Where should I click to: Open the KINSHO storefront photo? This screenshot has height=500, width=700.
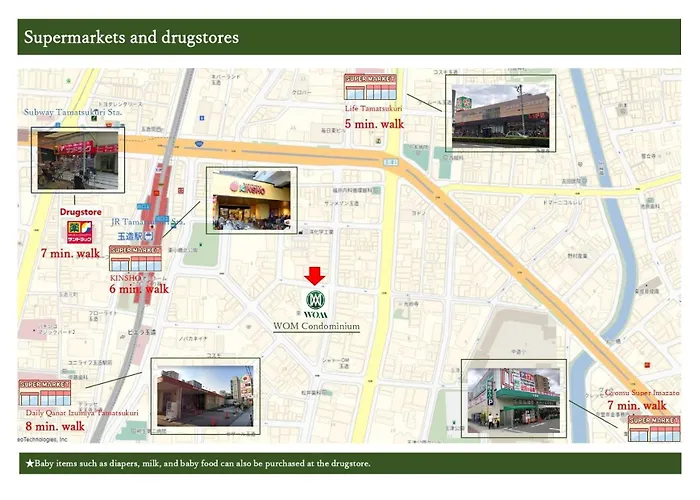pyautogui.click(x=251, y=200)
